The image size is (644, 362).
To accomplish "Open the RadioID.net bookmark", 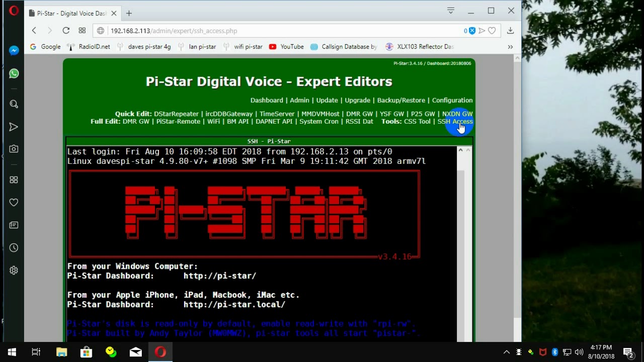I will (x=89, y=47).
